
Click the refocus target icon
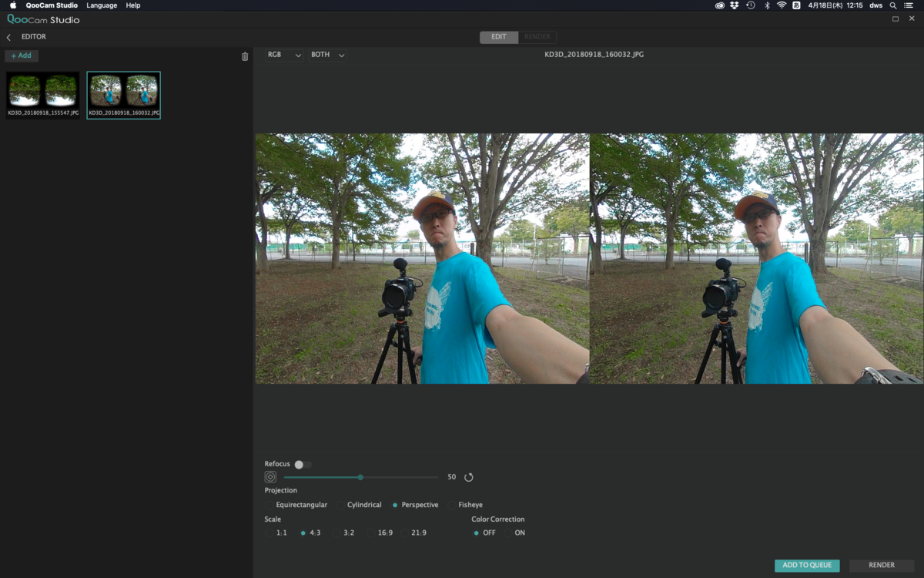270,477
